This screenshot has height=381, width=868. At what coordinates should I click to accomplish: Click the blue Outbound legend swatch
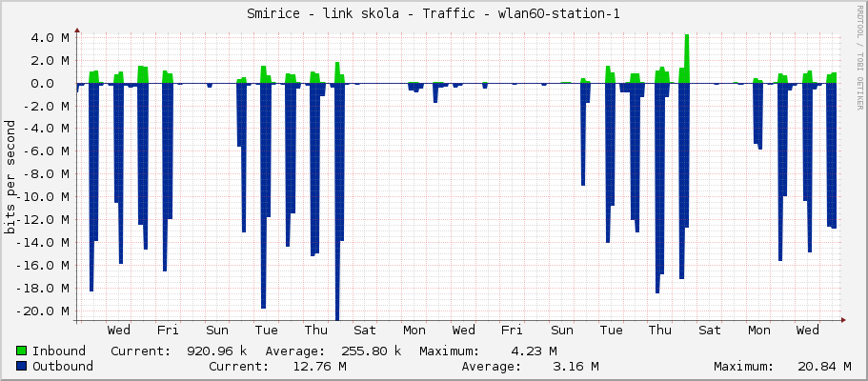pyautogui.click(x=22, y=366)
